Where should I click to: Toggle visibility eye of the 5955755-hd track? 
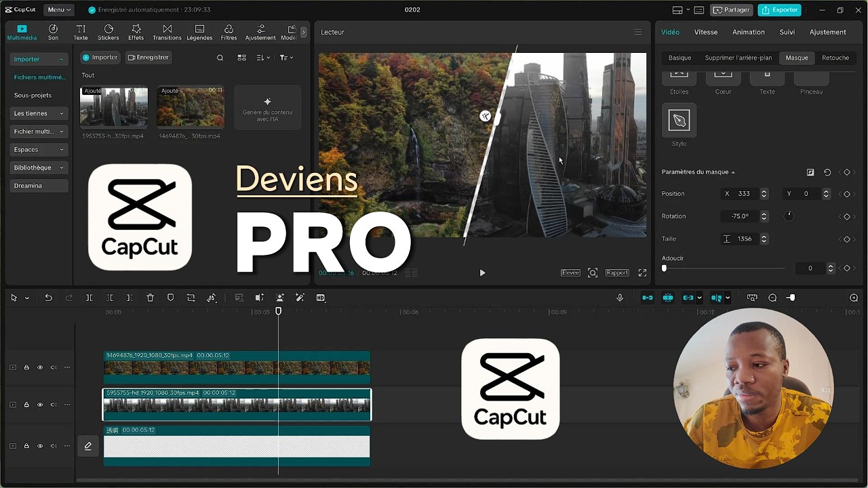point(40,405)
